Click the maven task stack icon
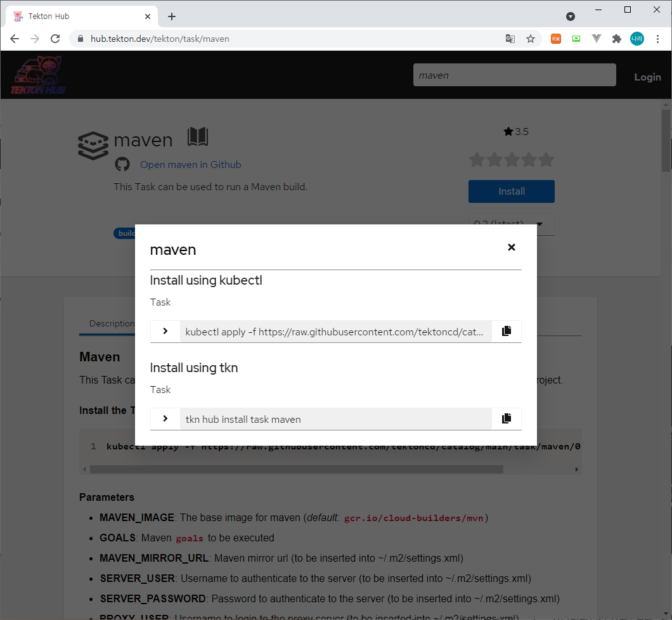This screenshot has height=620, width=672. [x=93, y=146]
